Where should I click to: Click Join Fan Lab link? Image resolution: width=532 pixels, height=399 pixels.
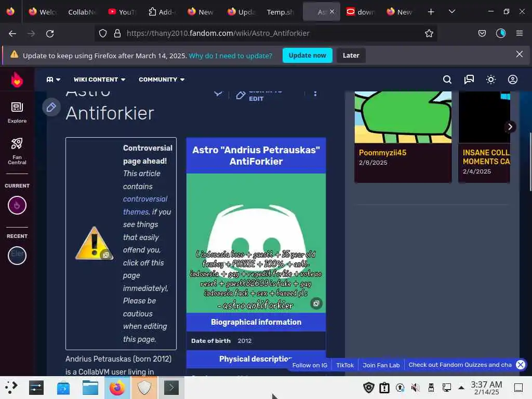coord(381,365)
